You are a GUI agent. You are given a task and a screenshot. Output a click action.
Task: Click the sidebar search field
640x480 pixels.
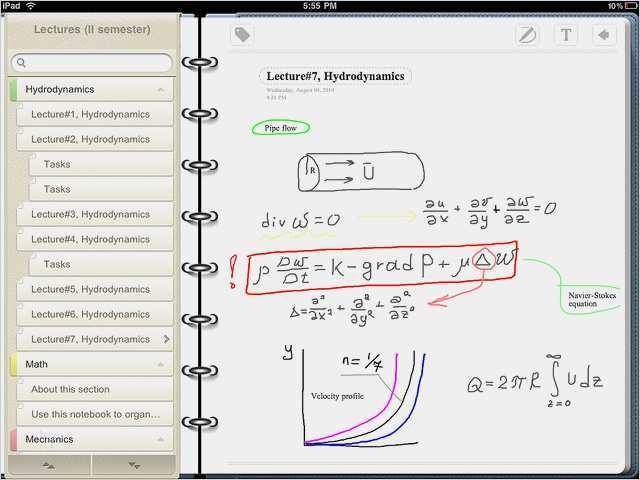point(92,63)
